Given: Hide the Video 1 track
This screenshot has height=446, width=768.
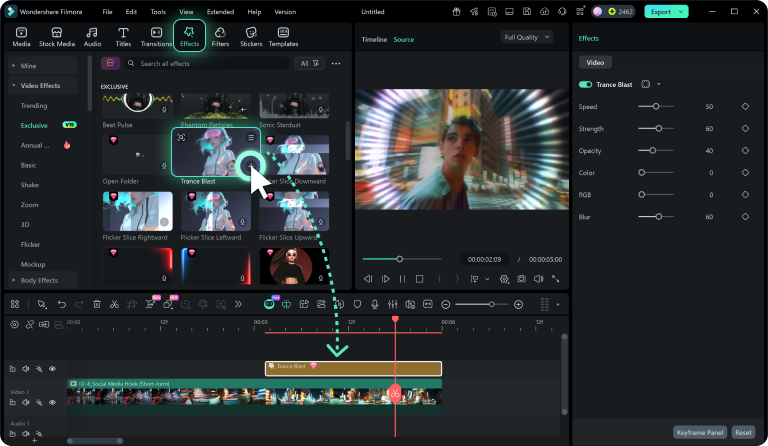Looking at the screenshot, I should (52, 402).
